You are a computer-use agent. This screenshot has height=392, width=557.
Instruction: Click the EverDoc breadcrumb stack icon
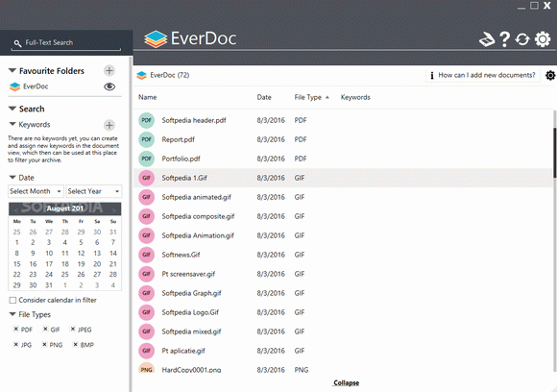tap(142, 75)
